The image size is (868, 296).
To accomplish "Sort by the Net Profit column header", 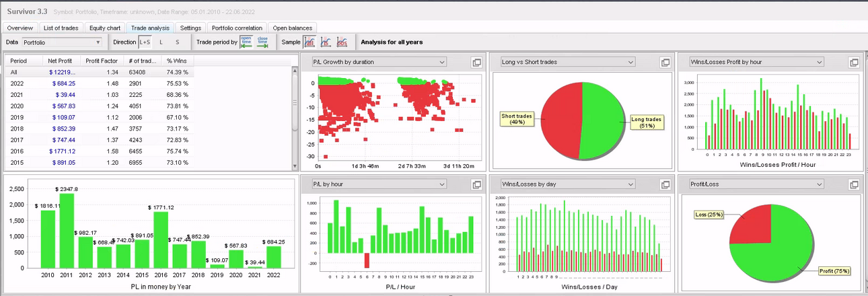I will point(61,61).
